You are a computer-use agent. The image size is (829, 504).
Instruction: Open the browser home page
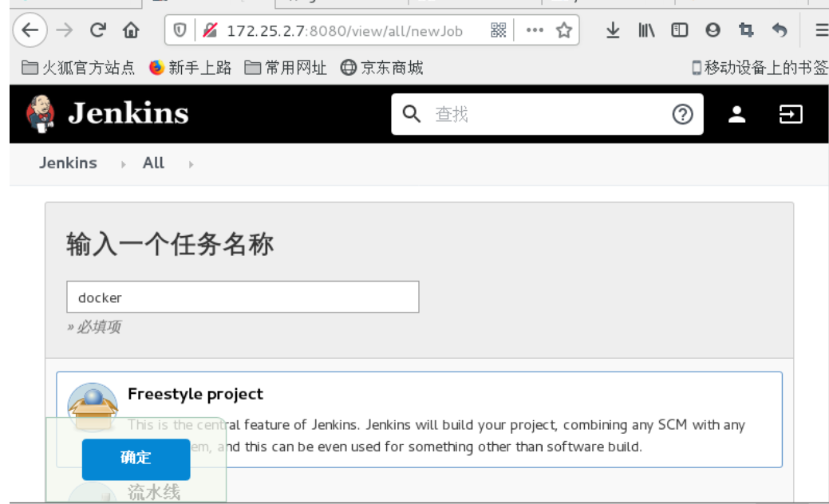point(131,30)
